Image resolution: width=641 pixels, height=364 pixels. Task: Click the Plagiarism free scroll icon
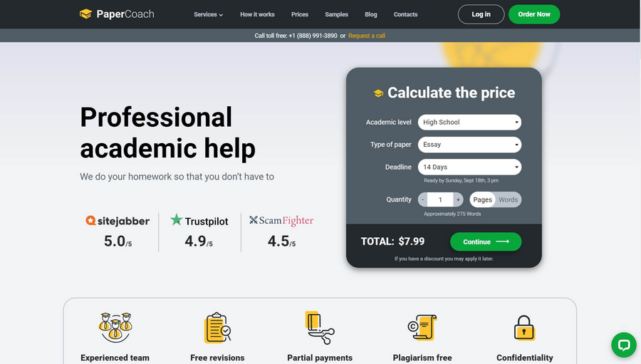pos(422,327)
